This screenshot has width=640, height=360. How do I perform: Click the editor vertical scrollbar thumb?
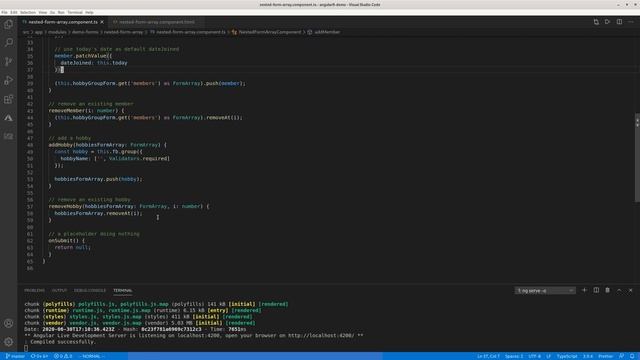coord(637,158)
